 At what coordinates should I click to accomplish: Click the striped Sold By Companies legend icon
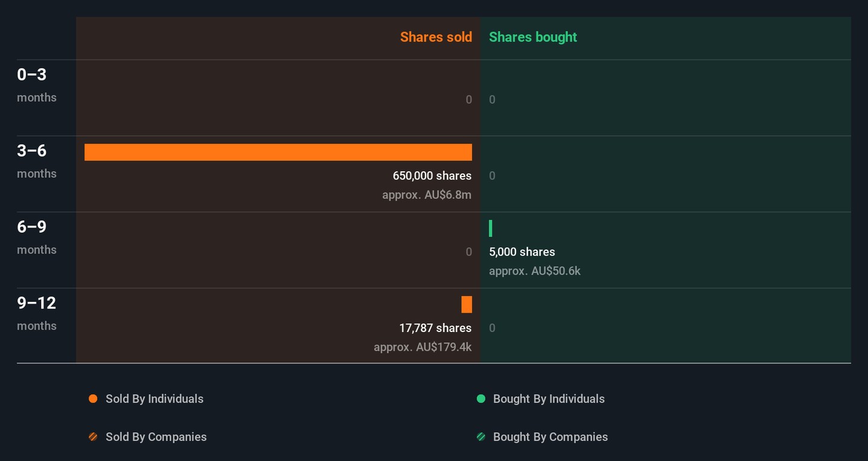tap(93, 437)
